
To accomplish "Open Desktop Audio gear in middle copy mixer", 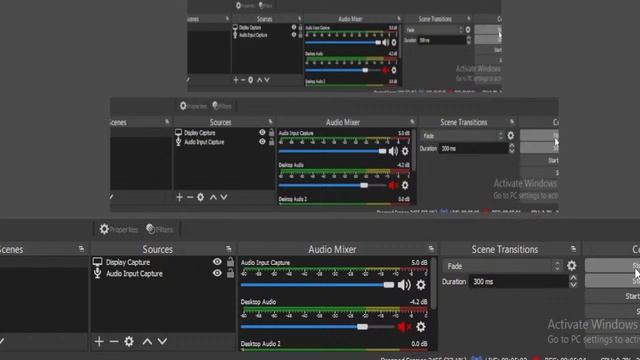I will [405, 185].
